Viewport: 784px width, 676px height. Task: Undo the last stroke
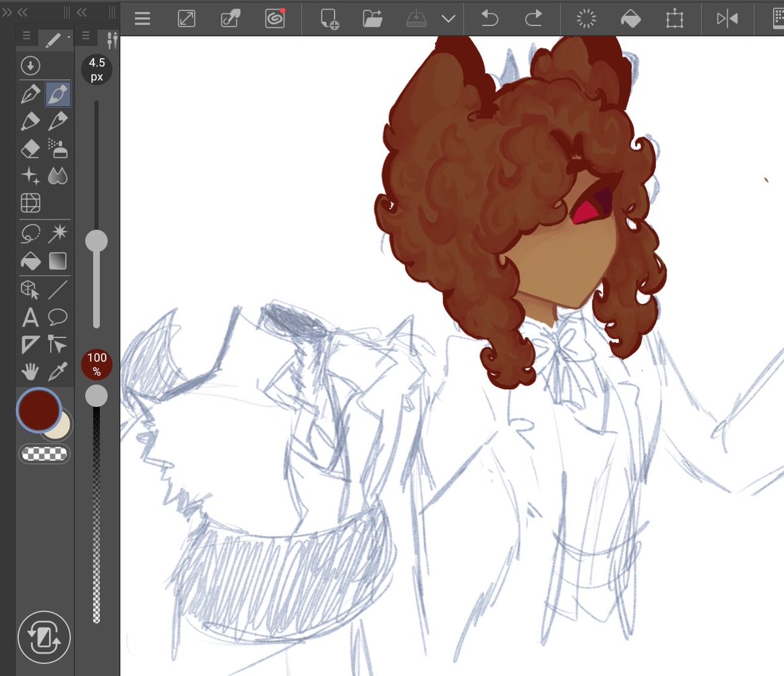coord(489,19)
